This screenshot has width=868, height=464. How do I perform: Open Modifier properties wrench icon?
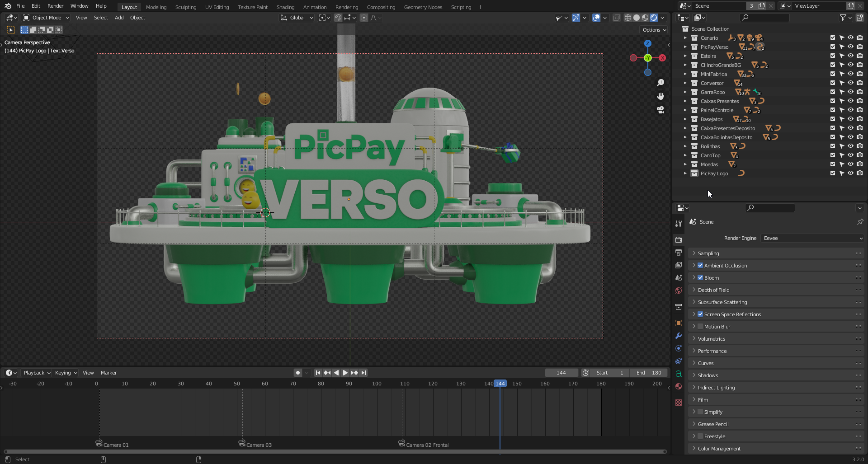[x=679, y=336]
